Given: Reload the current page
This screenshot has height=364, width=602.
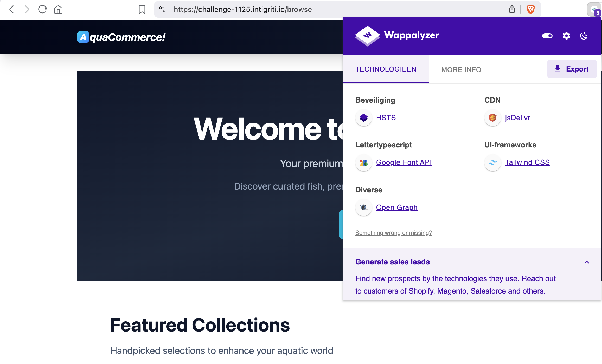Looking at the screenshot, I should pyautogui.click(x=42, y=9).
